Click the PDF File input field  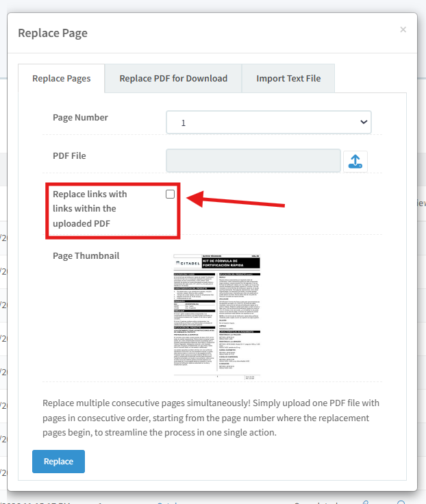point(253,161)
